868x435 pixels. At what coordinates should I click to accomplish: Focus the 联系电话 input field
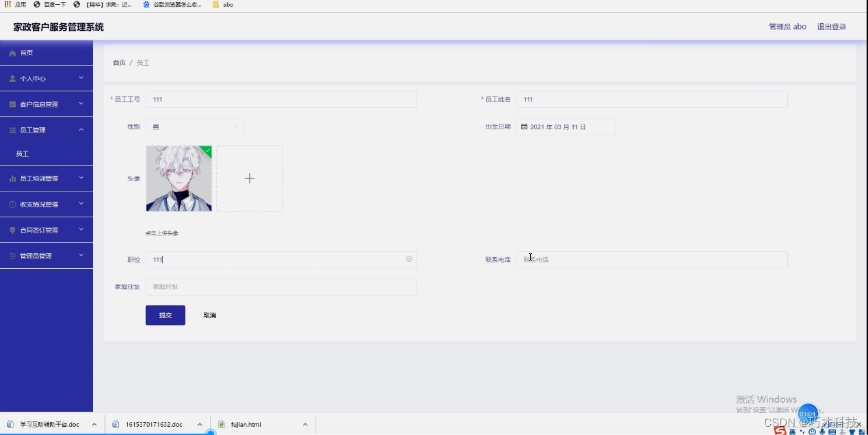652,259
